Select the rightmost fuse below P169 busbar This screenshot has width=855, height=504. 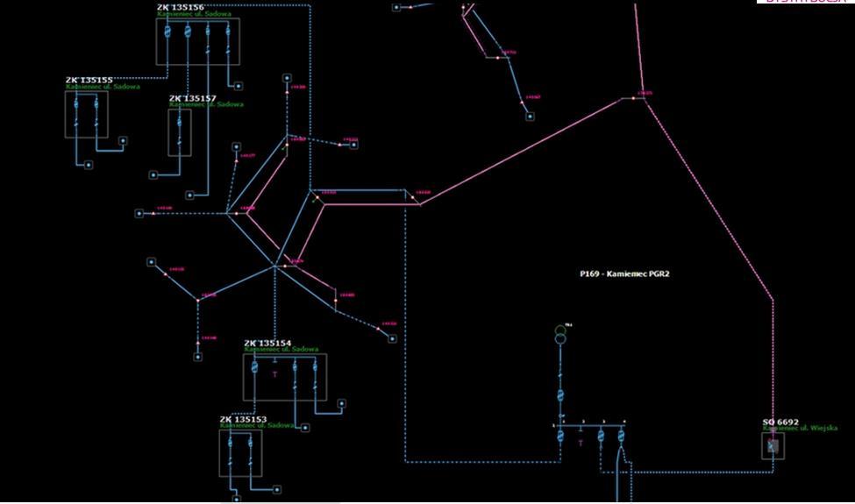click(x=621, y=436)
